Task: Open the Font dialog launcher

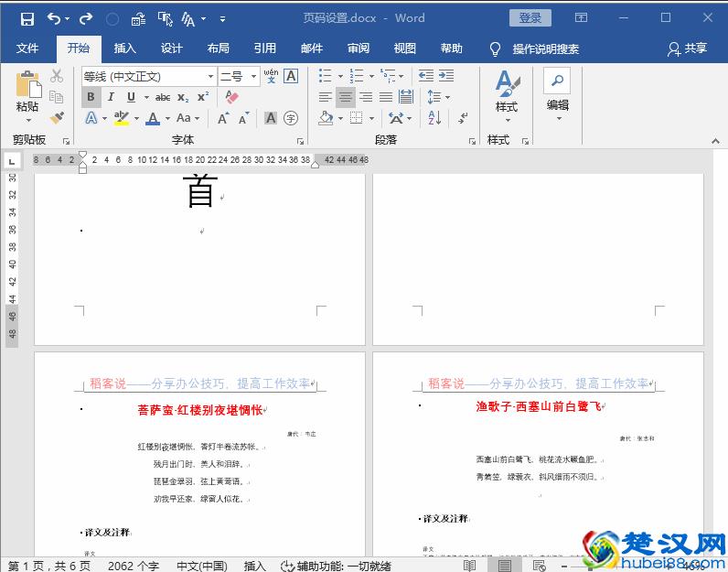Action: (300, 141)
